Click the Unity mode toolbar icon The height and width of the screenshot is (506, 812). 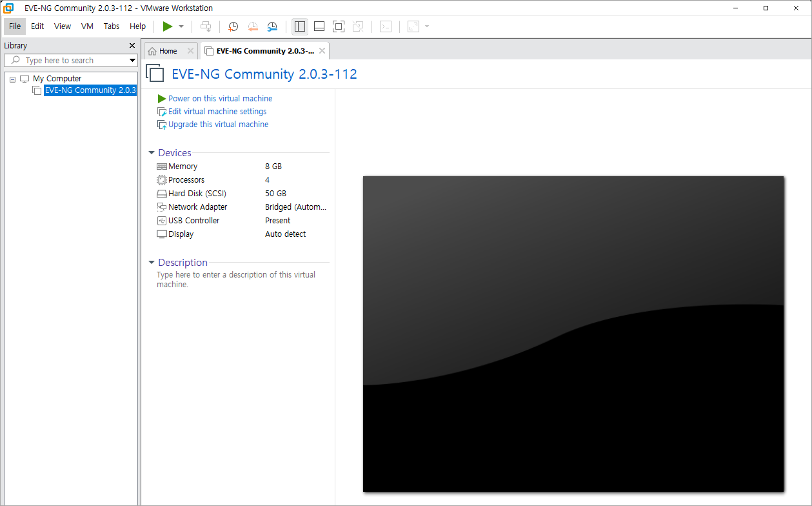[358, 26]
